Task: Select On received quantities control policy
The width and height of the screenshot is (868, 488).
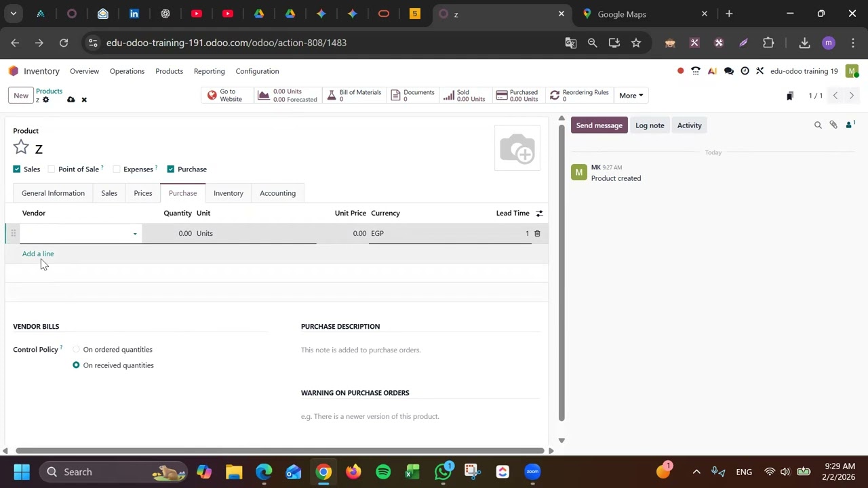Action: (x=76, y=365)
